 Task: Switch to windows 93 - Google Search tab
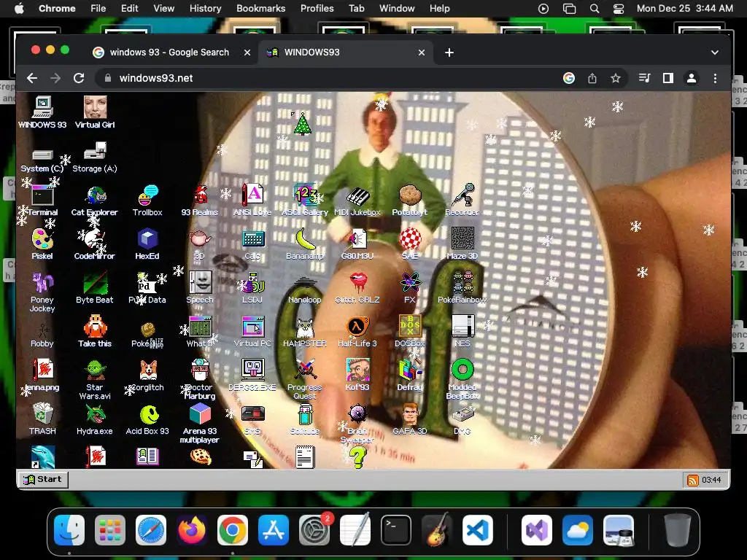pos(171,52)
